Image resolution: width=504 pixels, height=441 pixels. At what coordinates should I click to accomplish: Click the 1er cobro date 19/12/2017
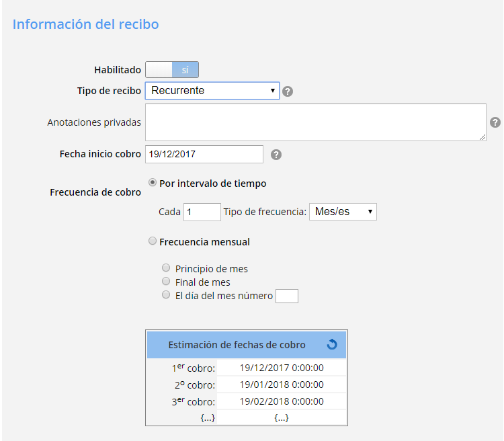[x=282, y=368]
